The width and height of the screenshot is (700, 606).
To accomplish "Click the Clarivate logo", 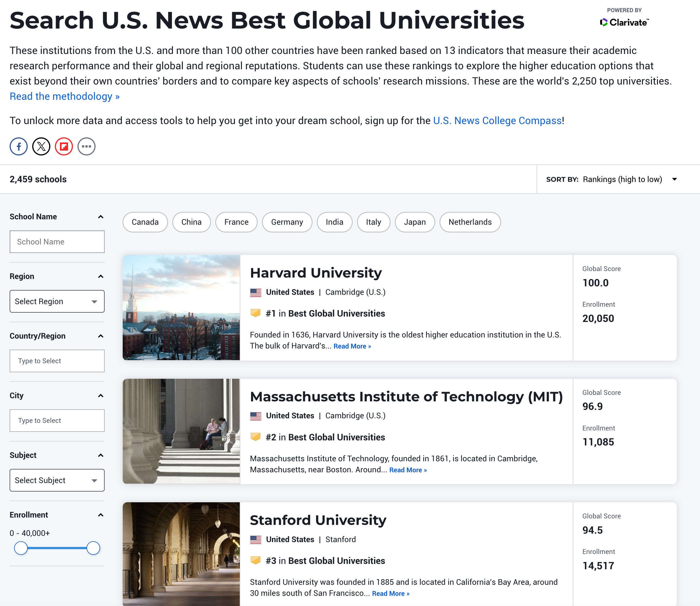I will (x=624, y=22).
